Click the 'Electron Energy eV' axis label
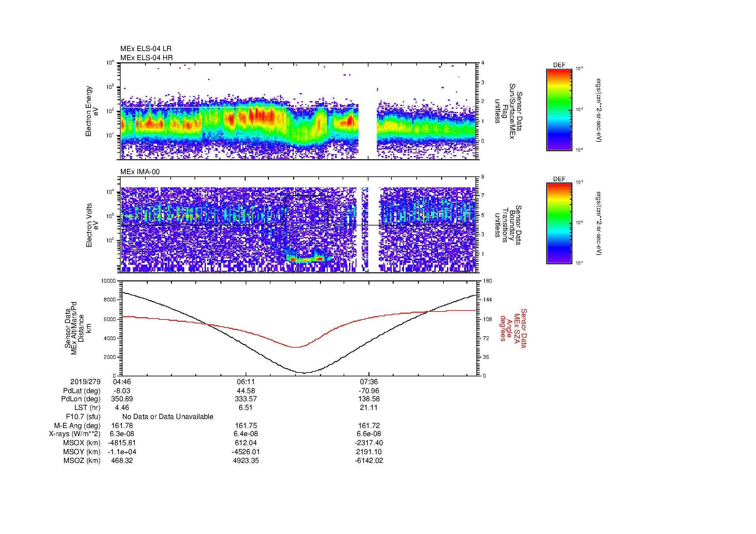756x534 pixels. (92, 111)
